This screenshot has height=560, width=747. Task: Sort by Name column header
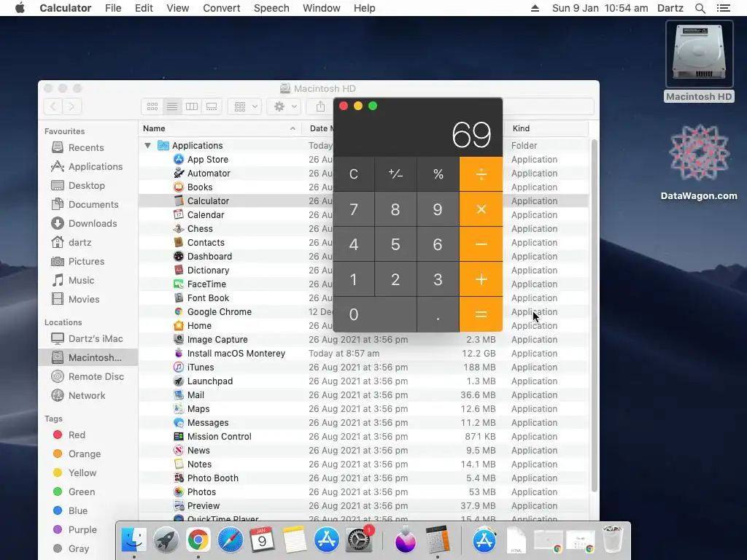coord(220,128)
